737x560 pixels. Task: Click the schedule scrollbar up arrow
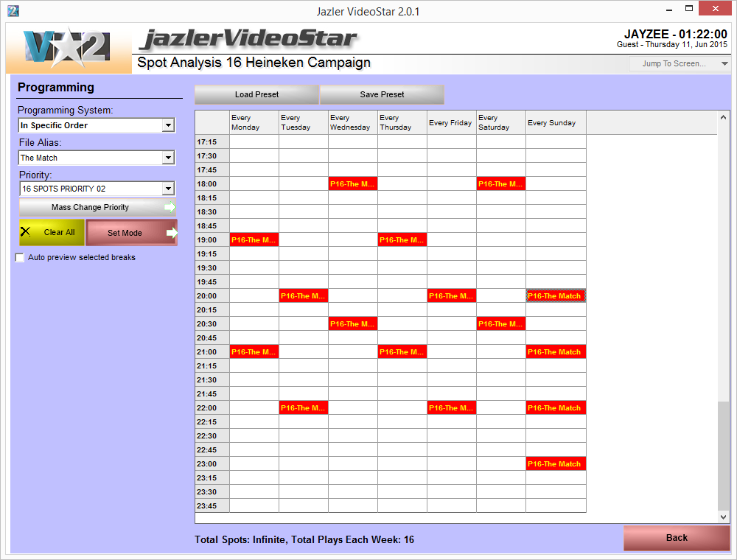click(723, 117)
